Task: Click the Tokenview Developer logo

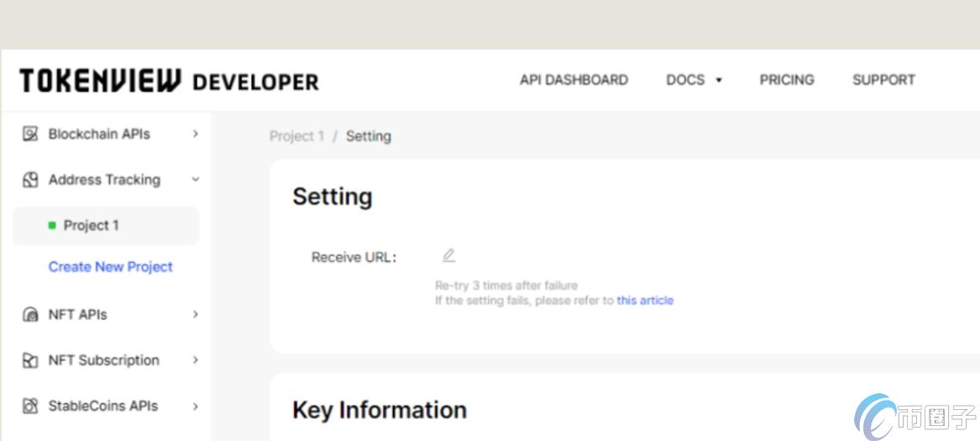Action: pyautogui.click(x=170, y=81)
